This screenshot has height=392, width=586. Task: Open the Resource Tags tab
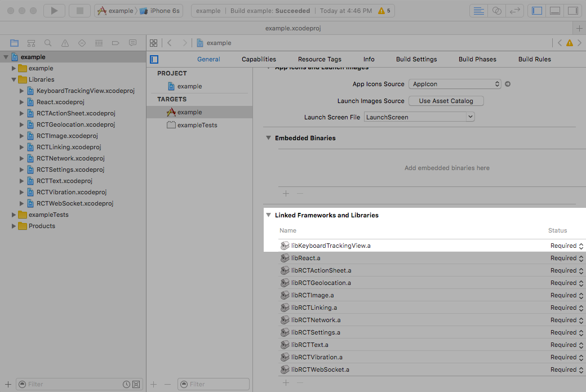click(x=319, y=59)
